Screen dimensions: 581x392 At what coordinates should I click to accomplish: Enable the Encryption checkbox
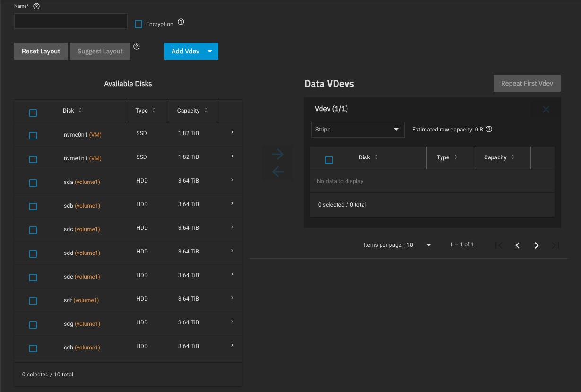pyautogui.click(x=139, y=24)
